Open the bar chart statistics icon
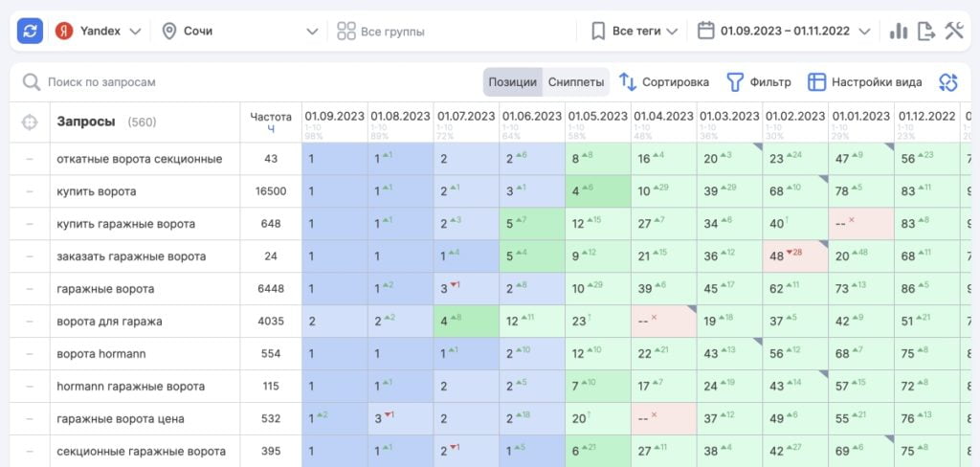This screenshot has height=467, width=980. pyautogui.click(x=898, y=32)
